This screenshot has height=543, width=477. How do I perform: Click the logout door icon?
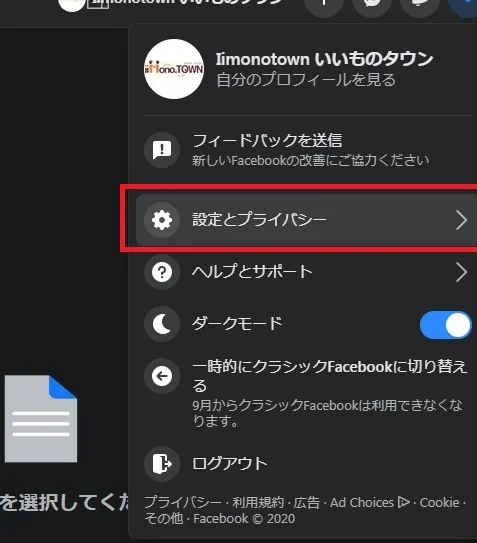(162, 464)
